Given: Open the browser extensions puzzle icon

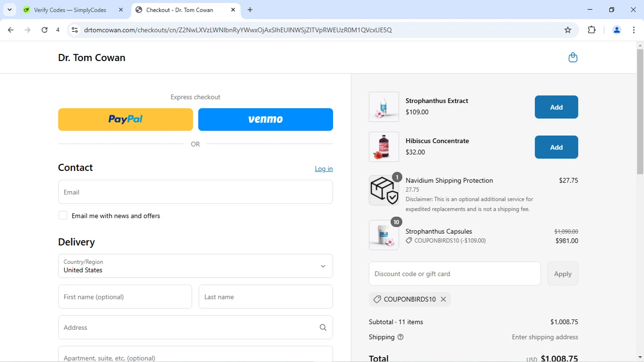Looking at the screenshot, I should click(592, 30).
